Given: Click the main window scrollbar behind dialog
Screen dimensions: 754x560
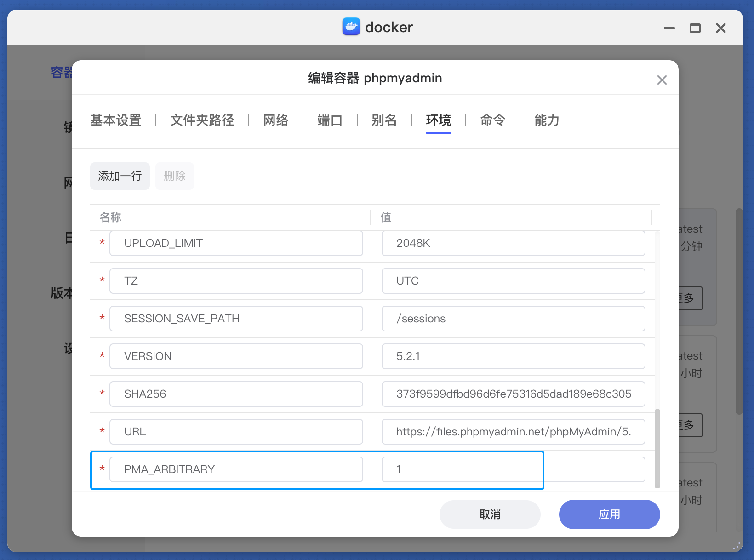Looking at the screenshot, I should pos(739,312).
